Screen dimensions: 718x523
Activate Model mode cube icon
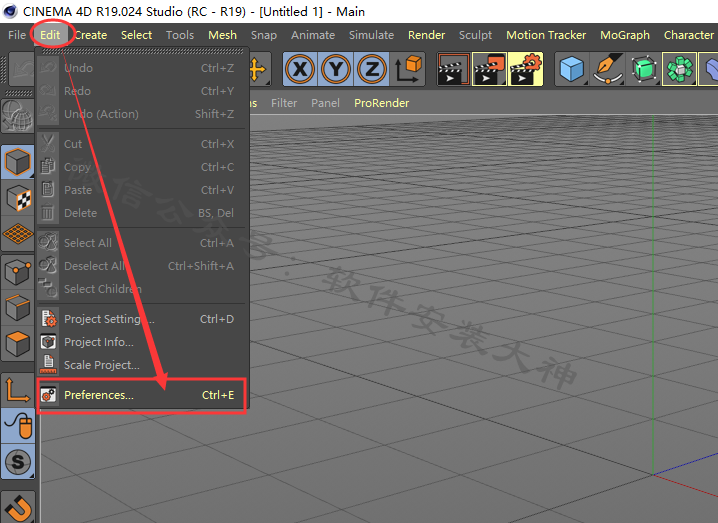coord(17,162)
